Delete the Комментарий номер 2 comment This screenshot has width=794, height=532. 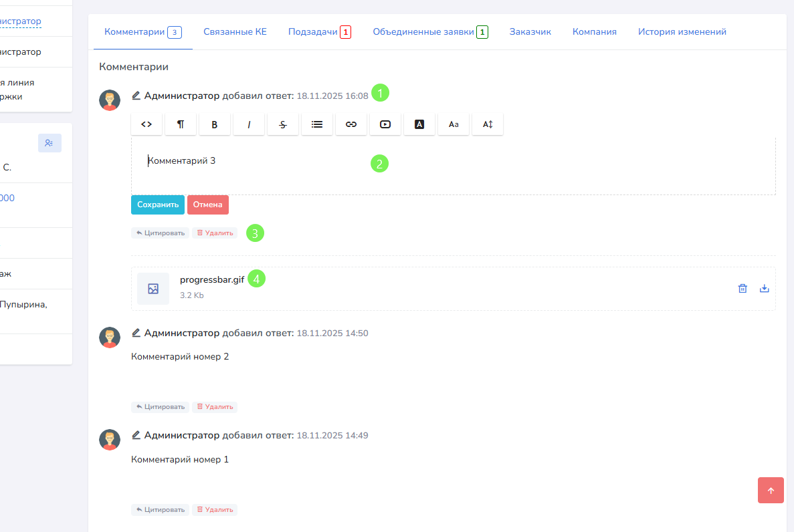(215, 407)
